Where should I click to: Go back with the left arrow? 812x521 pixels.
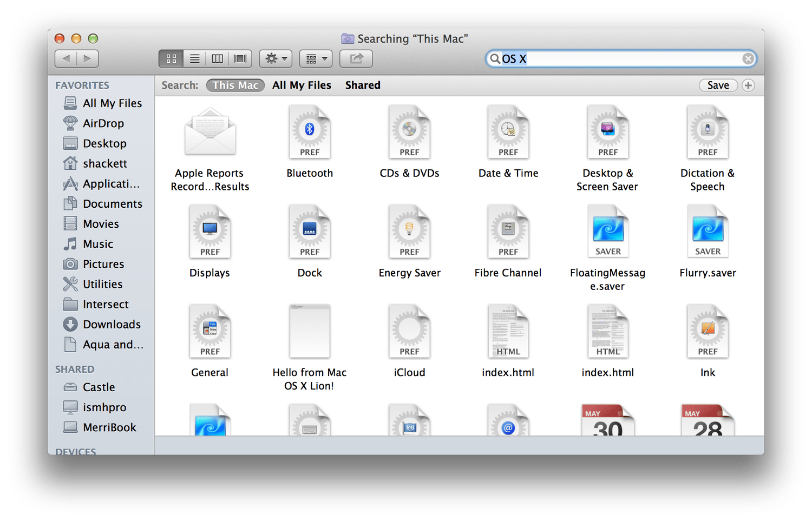66,58
